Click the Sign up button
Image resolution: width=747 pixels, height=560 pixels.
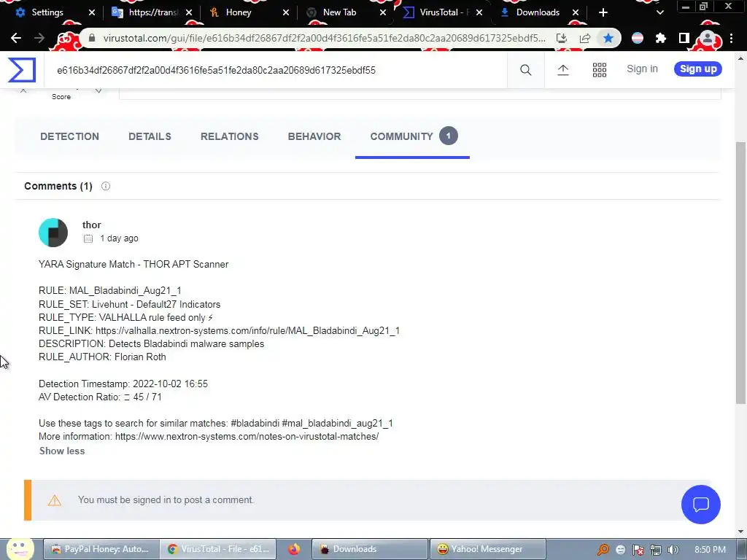(x=698, y=69)
